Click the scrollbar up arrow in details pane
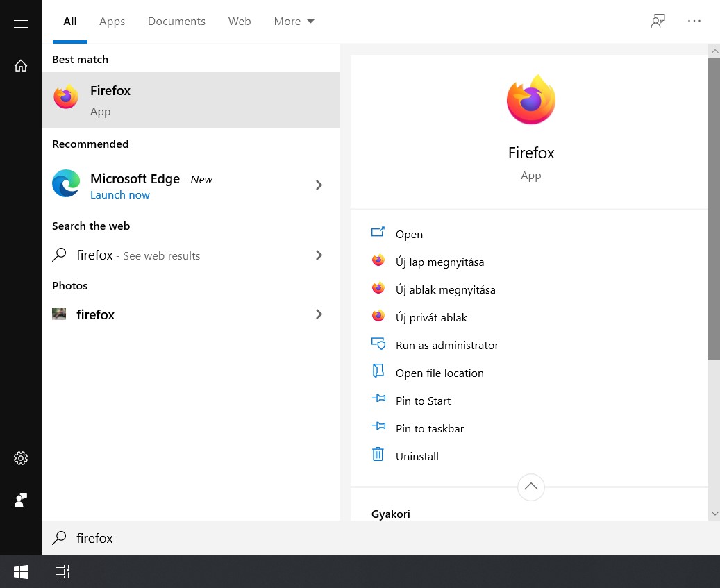The height and width of the screenshot is (588, 720). pos(714,51)
